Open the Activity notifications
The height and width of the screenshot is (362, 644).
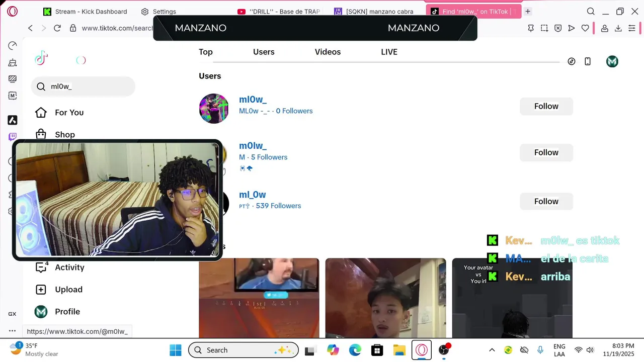click(60, 267)
